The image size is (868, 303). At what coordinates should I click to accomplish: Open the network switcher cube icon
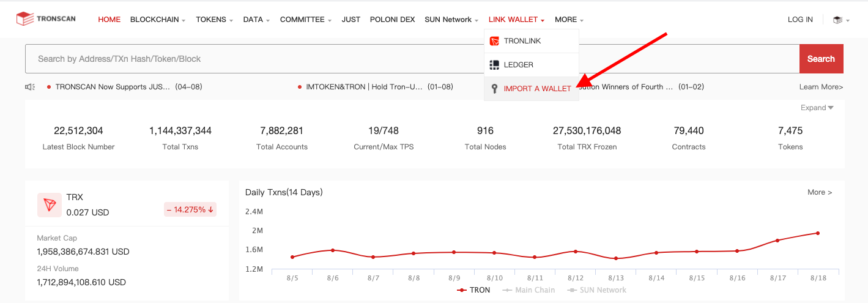click(838, 20)
